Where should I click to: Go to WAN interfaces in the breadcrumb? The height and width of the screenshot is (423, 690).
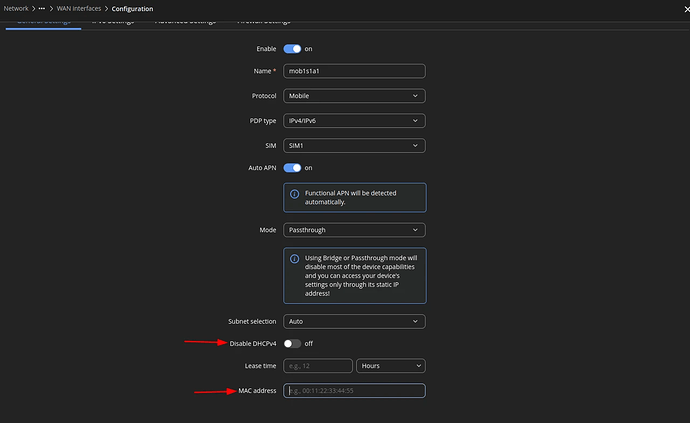tap(79, 8)
